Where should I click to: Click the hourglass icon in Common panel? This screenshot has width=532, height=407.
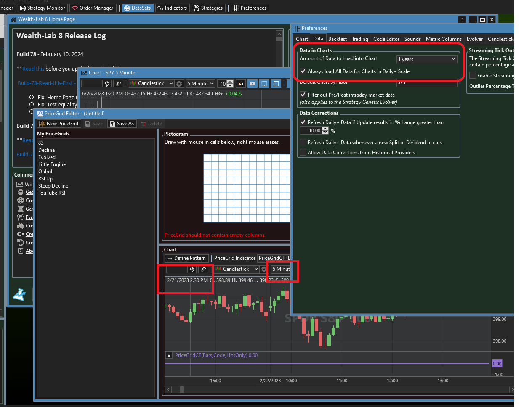tap(21, 209)
